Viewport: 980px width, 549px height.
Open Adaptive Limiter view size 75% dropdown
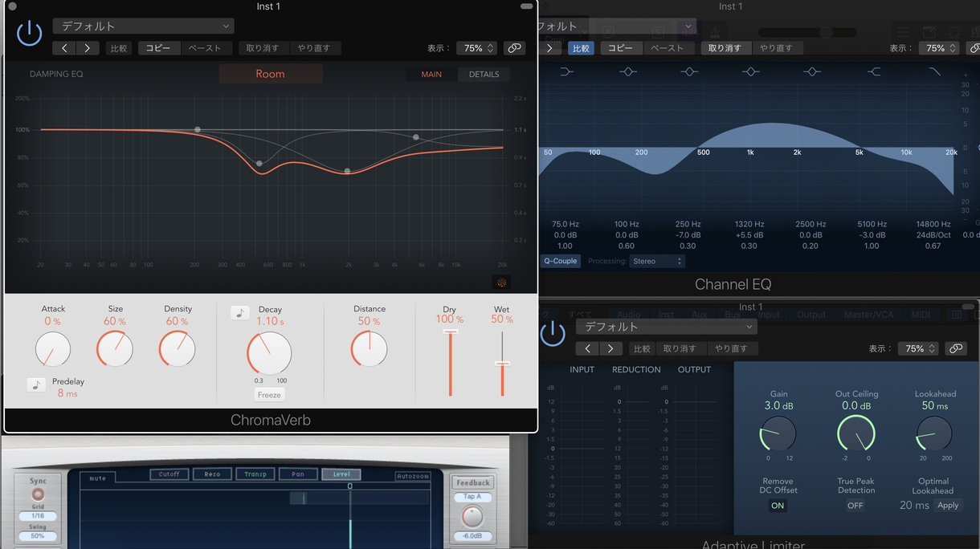[x=918, y=348]
